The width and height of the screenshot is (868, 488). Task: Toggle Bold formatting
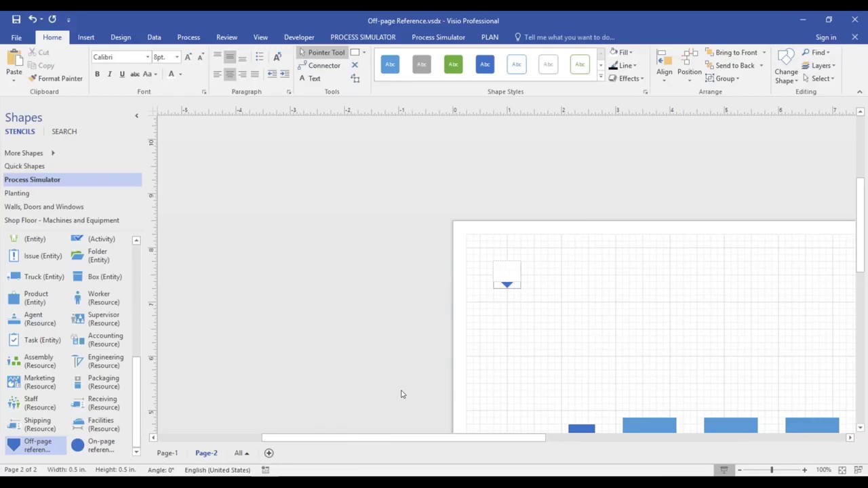[x=97, y=74]
